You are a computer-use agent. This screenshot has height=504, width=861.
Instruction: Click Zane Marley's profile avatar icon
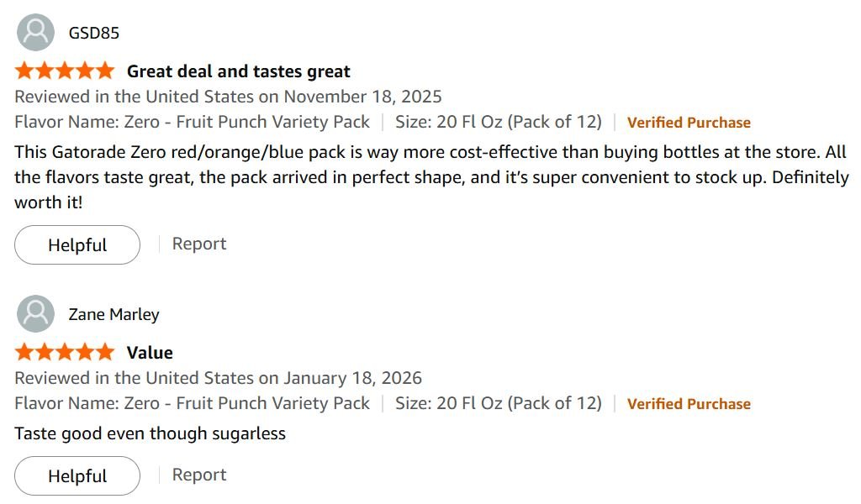[35, 314]
